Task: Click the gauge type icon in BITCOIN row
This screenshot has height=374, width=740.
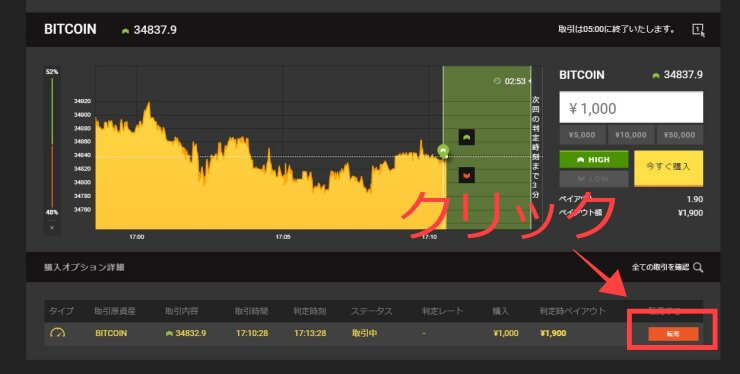Action: click(58, 333)
